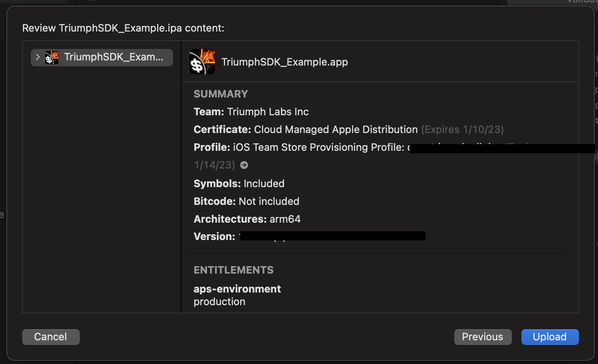Go back with the Previous button
Image resolution: width=598 pixels, height=364 pixels.
(483, 337)
